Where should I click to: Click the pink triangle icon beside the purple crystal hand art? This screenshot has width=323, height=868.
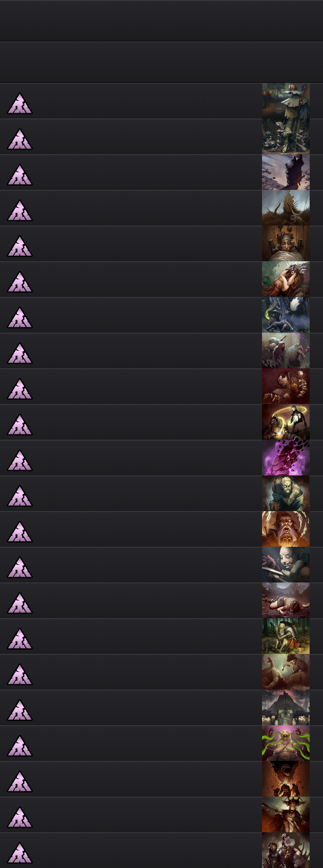pos(20,460)
